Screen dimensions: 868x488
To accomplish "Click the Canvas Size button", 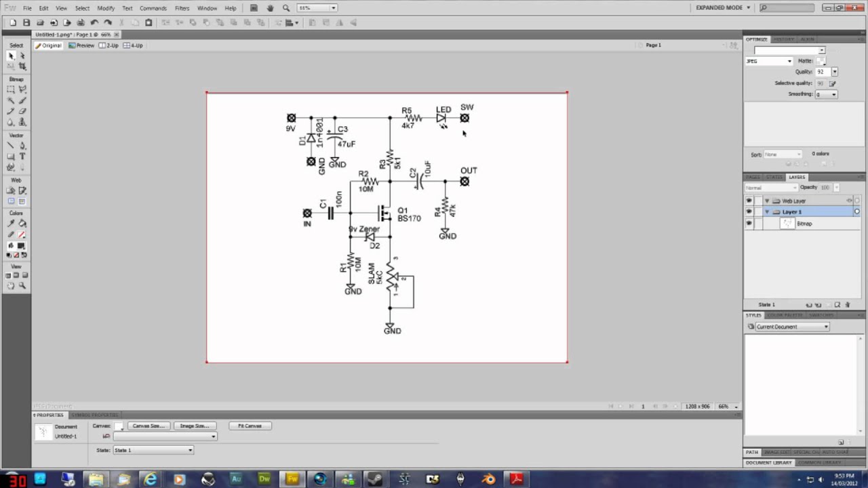I will click(x=148, y=426).
